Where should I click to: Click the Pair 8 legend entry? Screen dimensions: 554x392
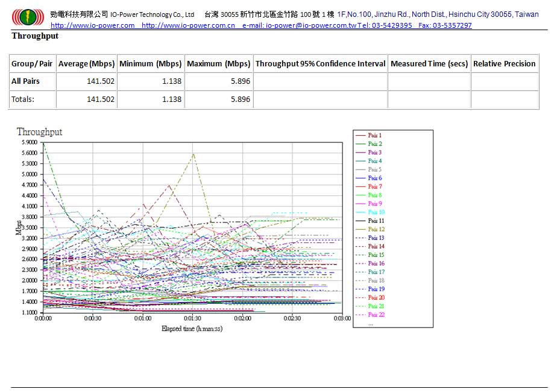[x=369, y=195]
